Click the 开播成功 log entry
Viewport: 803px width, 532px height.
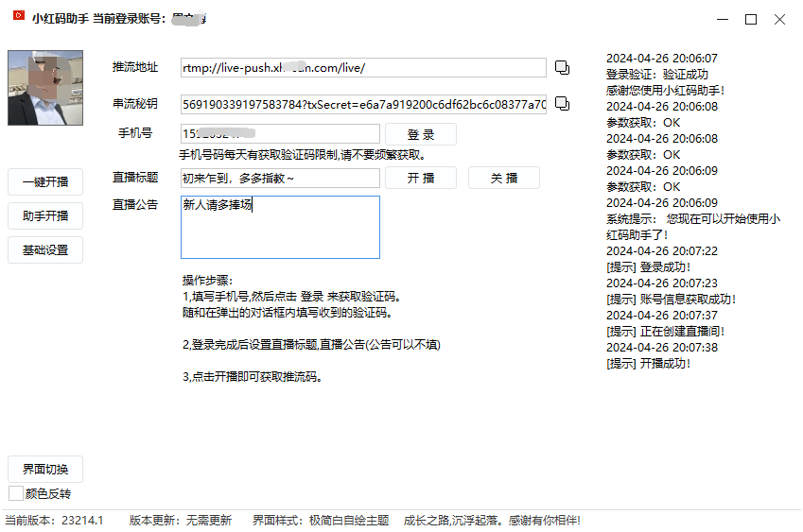pos(649,363)
